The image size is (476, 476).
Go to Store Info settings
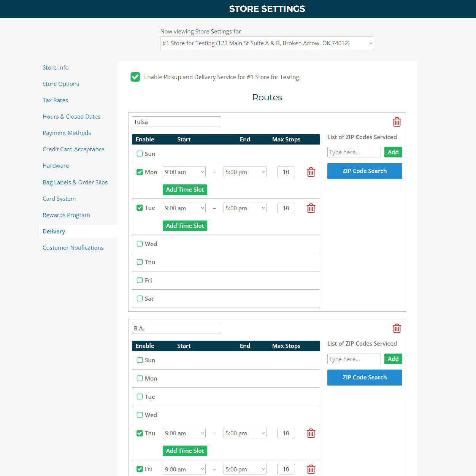point(56,67)
